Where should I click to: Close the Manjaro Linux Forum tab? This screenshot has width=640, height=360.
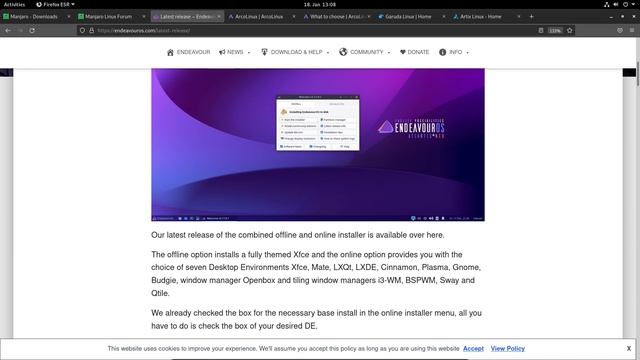[x=144, y=17]
